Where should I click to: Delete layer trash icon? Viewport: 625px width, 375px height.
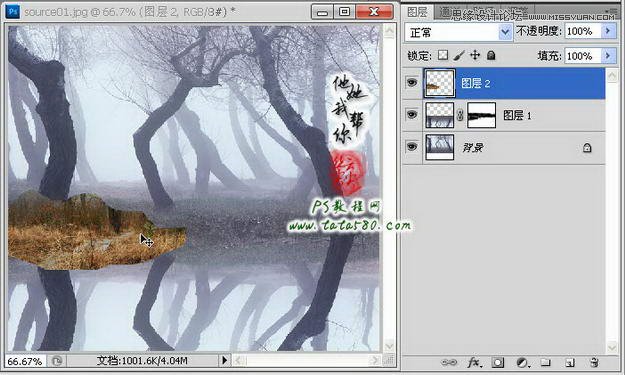(594, 362)
